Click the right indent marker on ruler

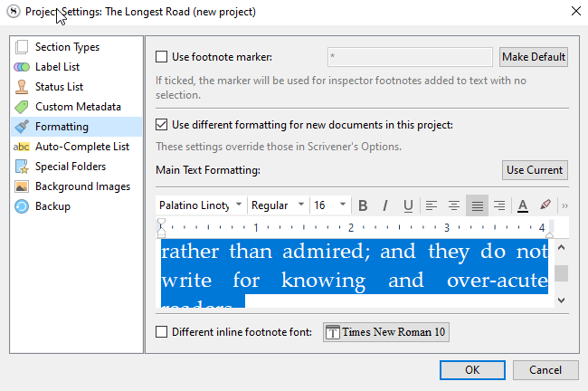(549, 235)
